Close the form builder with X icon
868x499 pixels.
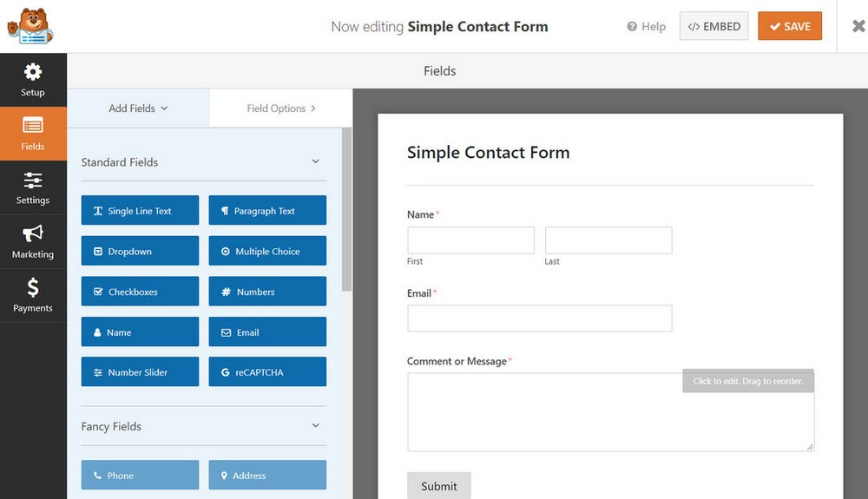tap(858, 26)
